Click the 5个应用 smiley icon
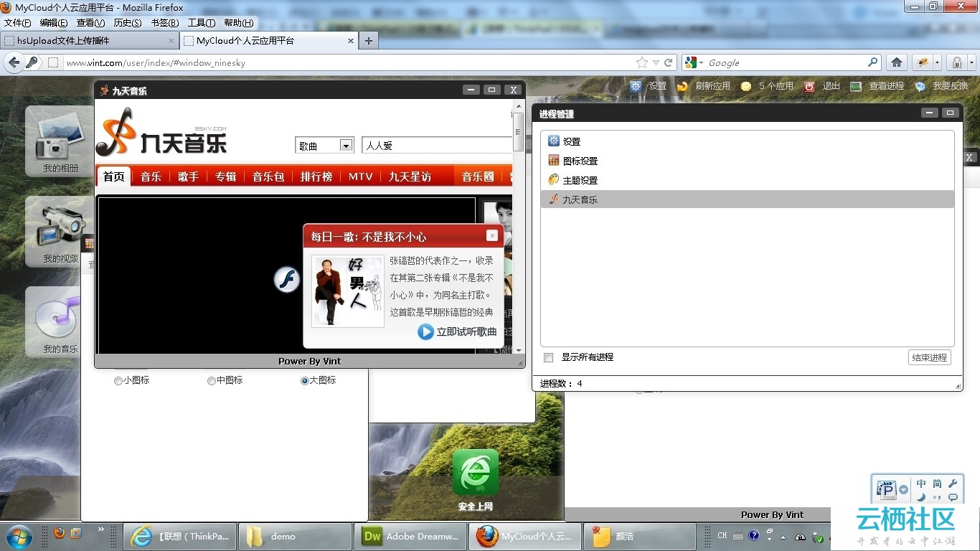 coord(746,86)
